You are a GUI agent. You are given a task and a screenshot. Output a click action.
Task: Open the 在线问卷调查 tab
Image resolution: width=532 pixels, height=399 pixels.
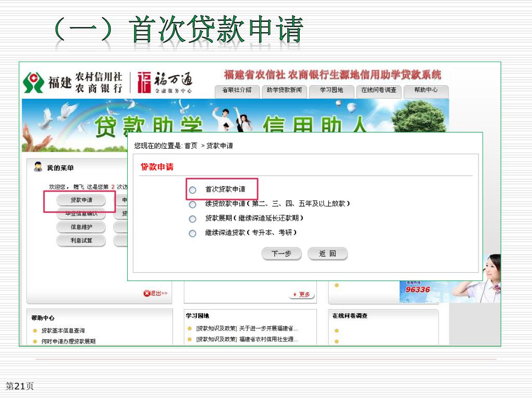click(x=379, y=91)
